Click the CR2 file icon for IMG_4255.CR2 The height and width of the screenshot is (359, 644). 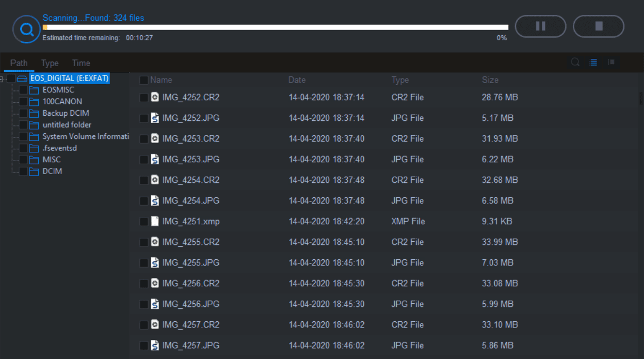pos(155,242)
